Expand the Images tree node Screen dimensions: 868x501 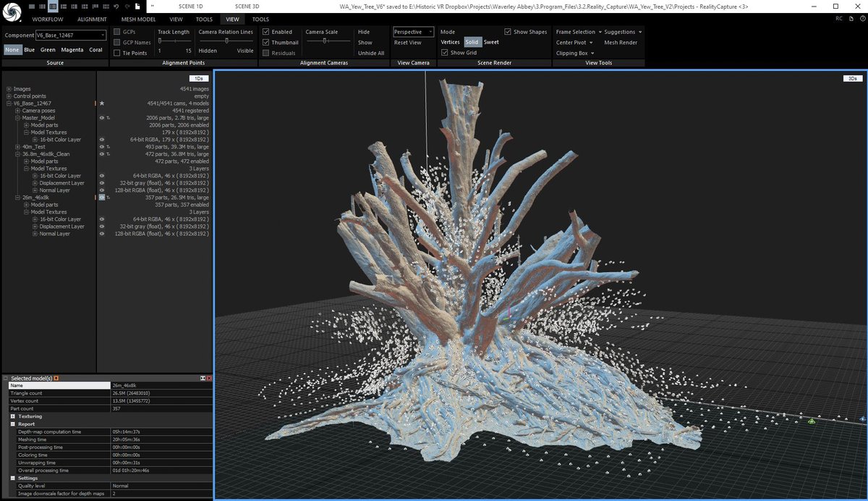tap(9, 89)
